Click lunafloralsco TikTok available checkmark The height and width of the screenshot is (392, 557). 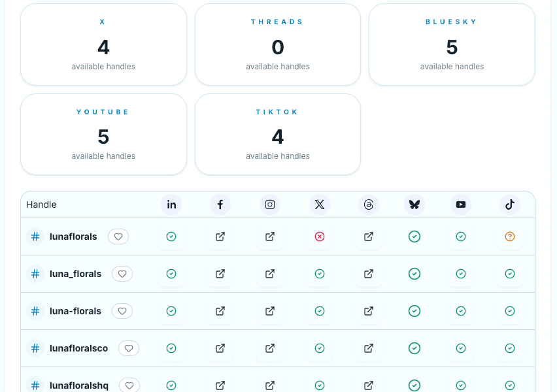click(510, 348)
